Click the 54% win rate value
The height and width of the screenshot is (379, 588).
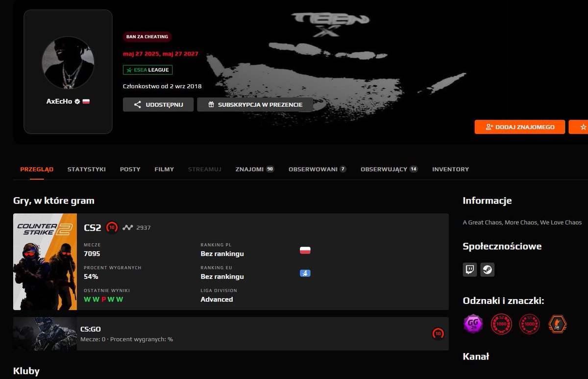coord(91,277)
